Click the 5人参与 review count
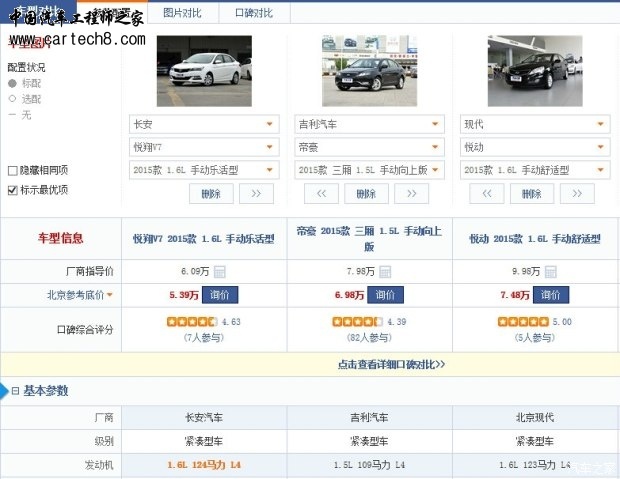 (535, 338)
